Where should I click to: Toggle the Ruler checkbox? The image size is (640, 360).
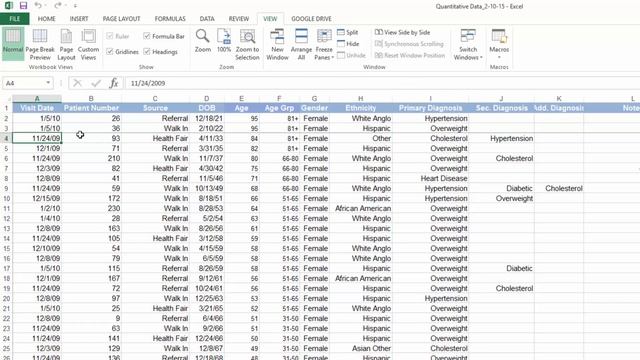click(109, 36)
